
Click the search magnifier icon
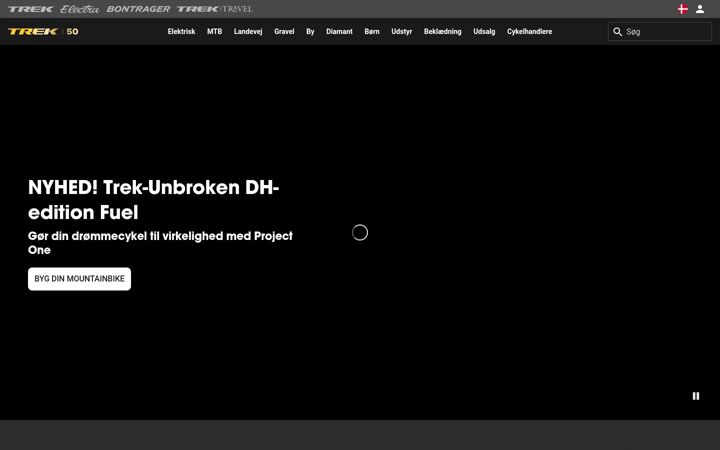(618, 32)
